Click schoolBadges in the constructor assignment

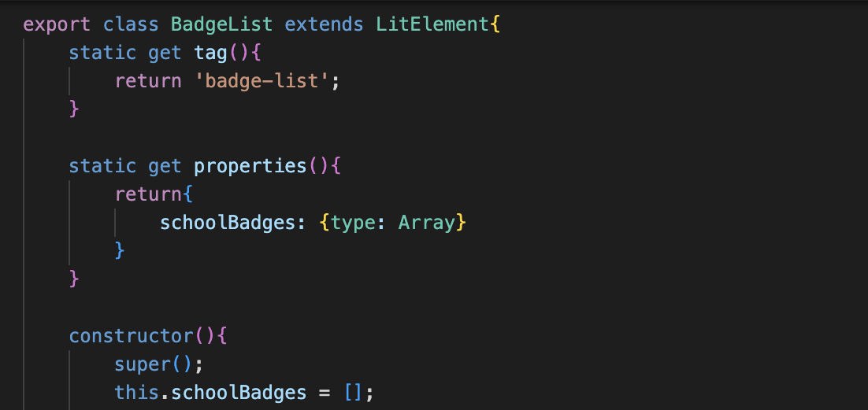point(239,392)
